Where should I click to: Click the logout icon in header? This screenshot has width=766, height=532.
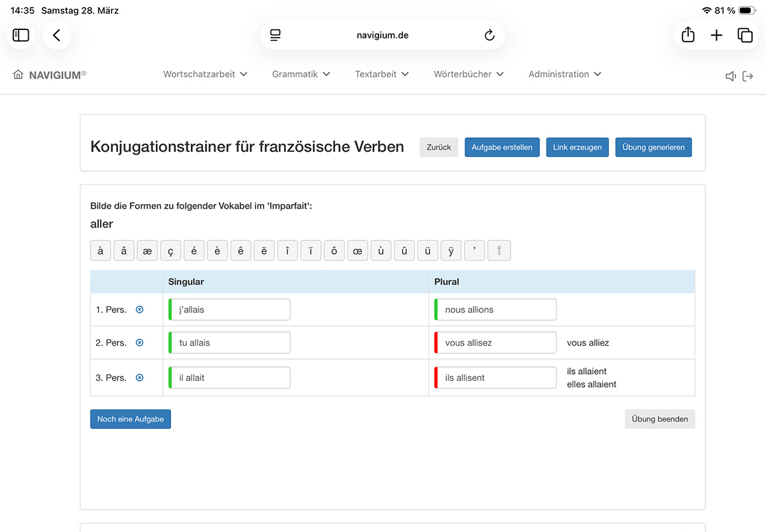pyautogui.click(x=748, y=77)
